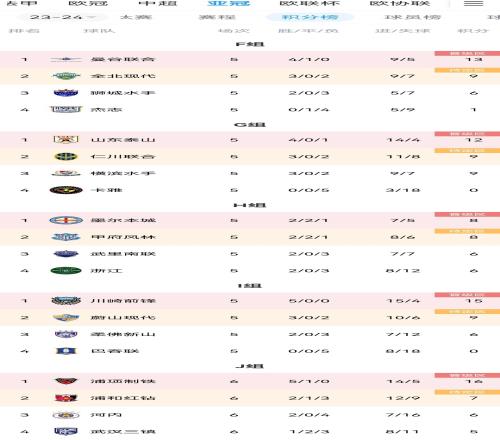
Task: Click the 进/失球 column header
Action: [x=403, y=31]
